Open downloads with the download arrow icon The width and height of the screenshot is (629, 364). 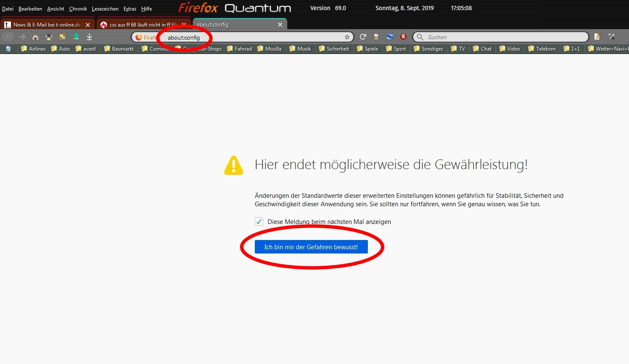coord(89,37)
